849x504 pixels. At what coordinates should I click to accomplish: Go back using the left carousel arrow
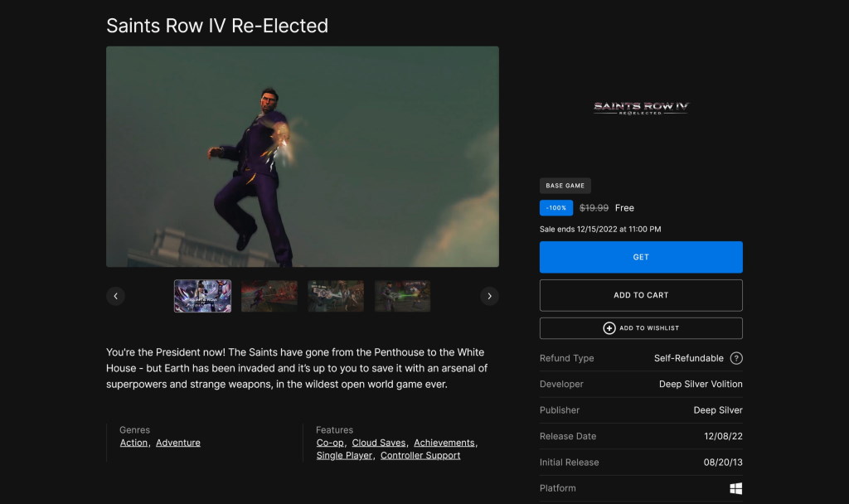(x=115, y=296)
